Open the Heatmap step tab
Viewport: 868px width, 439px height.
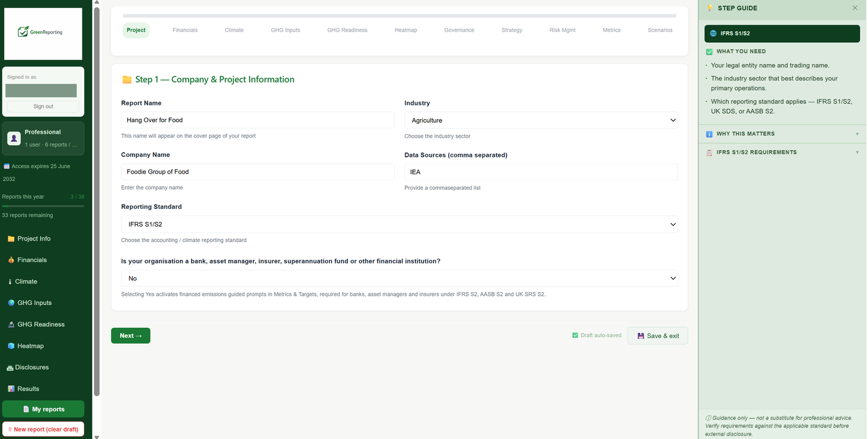pyautogui.click(x=406, y=30)
